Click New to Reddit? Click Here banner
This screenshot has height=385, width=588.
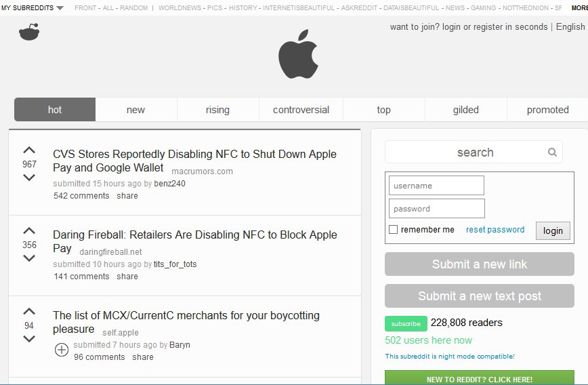click(479, 378)
